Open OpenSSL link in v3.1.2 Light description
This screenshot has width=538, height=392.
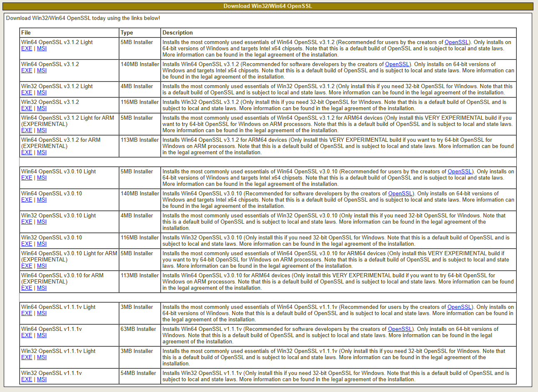(456, 42)
